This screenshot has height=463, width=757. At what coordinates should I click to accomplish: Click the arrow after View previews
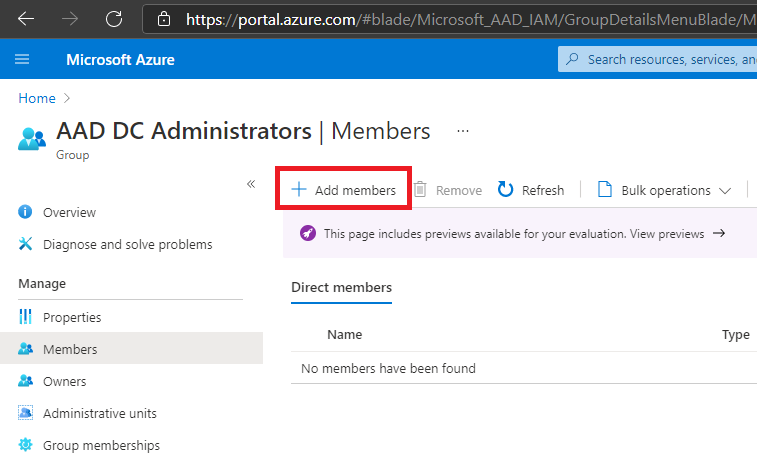719,233
